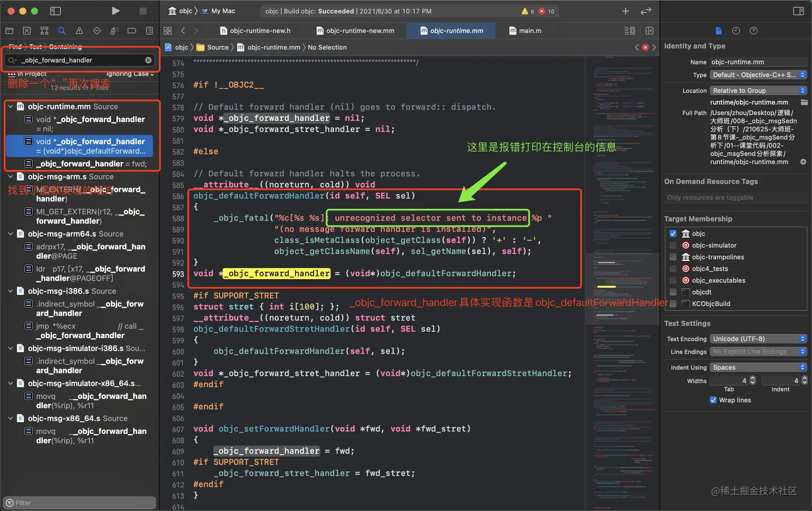Viewport: 812px width, 511px height.
Task: Collapse objc-runtime.mm search results group
Action: [11, 106]
